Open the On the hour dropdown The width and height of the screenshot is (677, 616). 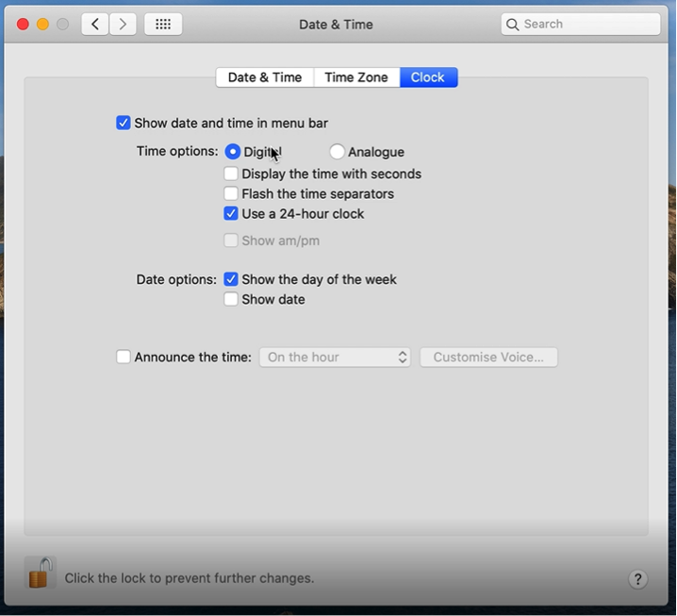tap(335, 358)
